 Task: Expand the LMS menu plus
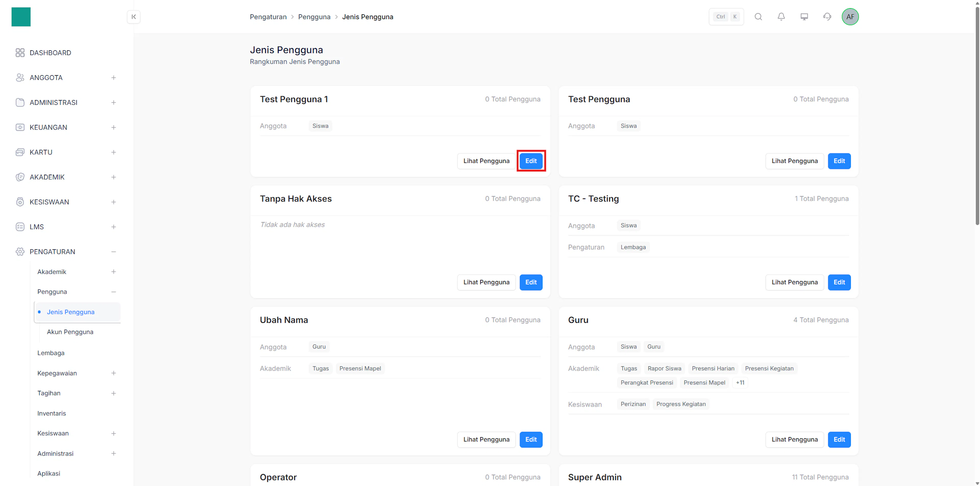[x=113, y=227]
